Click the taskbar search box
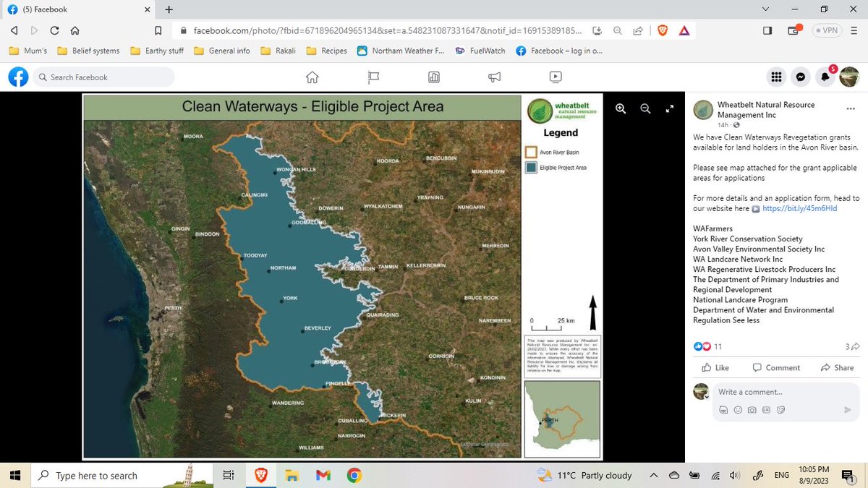This screenshot has height=488, width=868. pos(122,475)
